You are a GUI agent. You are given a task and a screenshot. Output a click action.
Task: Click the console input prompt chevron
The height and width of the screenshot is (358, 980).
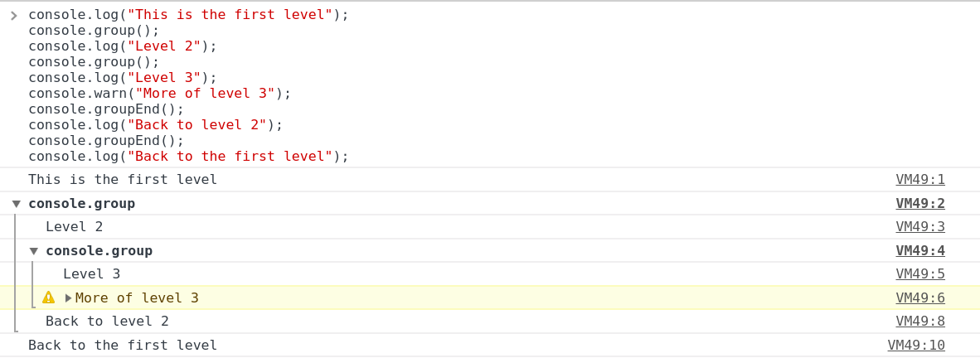click(x=13, y=15)
